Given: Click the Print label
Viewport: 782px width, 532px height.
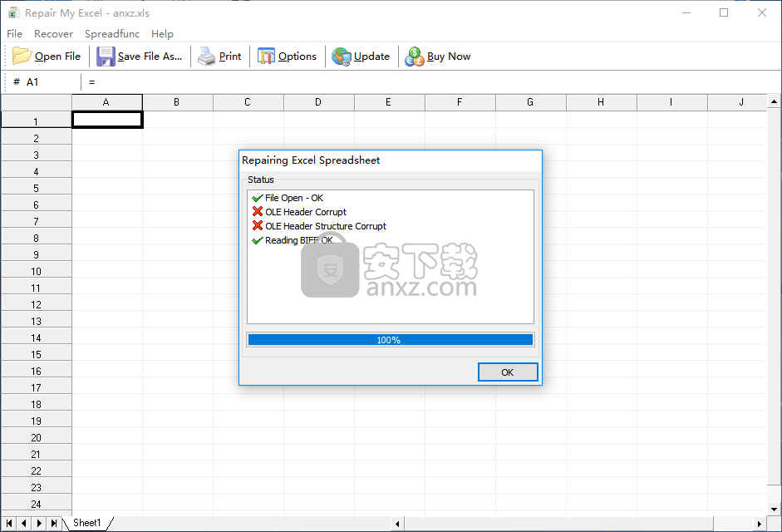Looking at the screenshot, I should coord(230,57).
